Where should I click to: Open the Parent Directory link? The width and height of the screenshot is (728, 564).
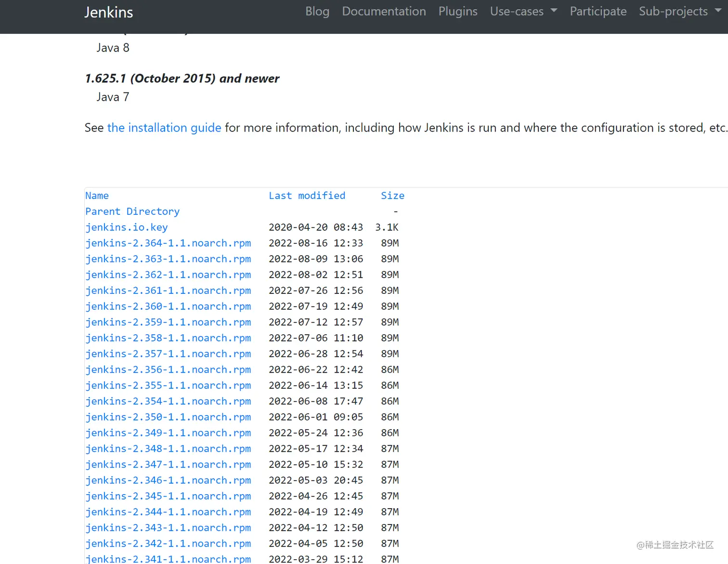point(132,211)
